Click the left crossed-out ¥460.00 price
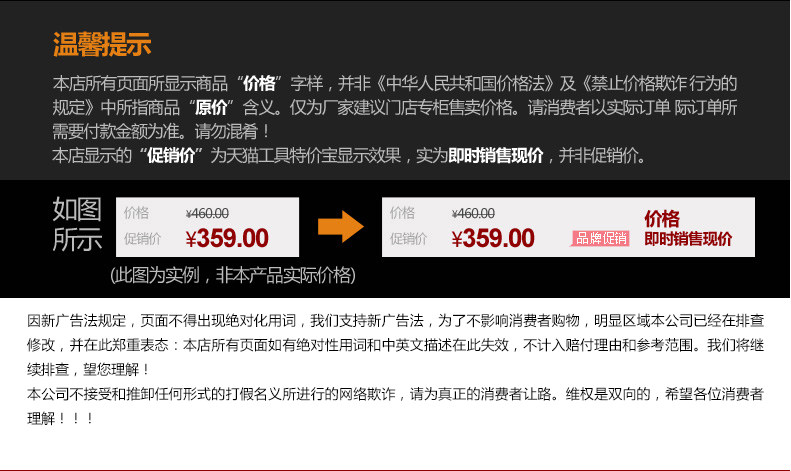This screenshot has height=471, width=791. [207, 213]
